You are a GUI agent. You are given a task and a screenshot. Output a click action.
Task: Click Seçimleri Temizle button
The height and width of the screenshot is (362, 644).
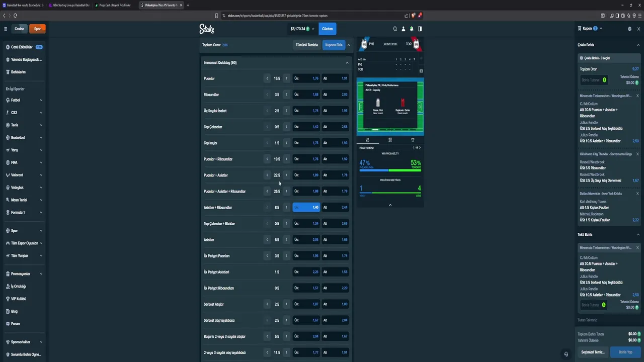[x=593, y=352]
